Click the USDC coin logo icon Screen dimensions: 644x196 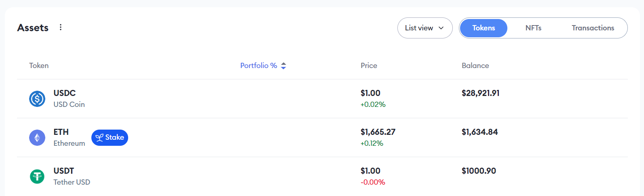pos(37,99)
